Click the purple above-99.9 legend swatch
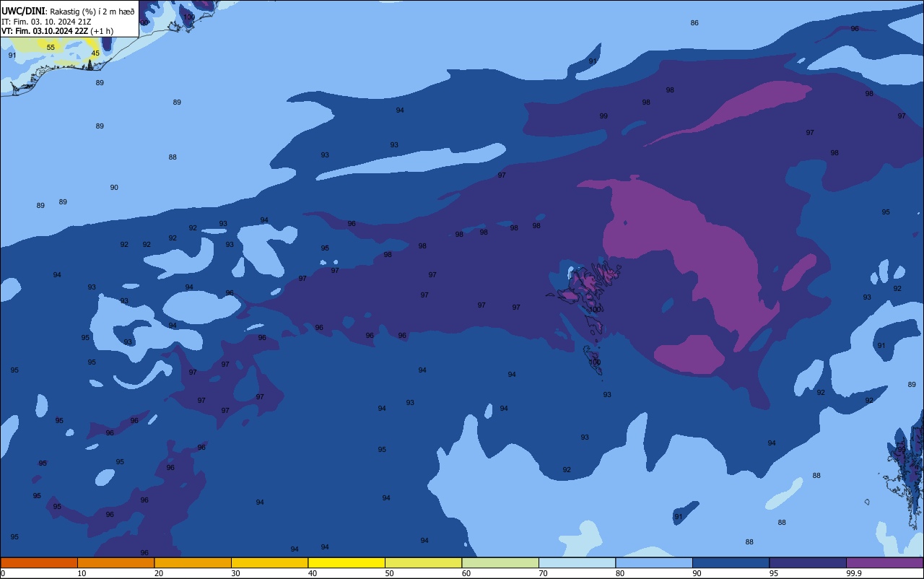The image size is (924, 579). click(x=884, y=562)
